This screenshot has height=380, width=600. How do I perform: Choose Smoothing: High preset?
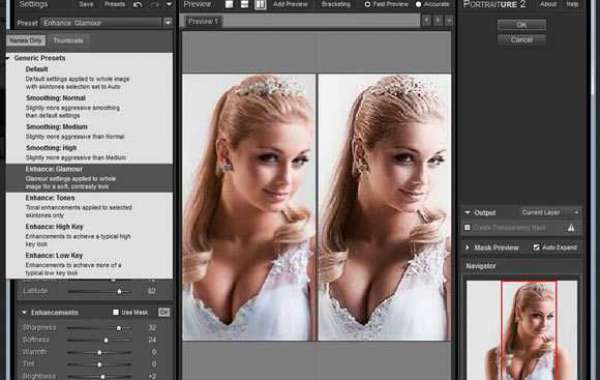coord(90,152)
